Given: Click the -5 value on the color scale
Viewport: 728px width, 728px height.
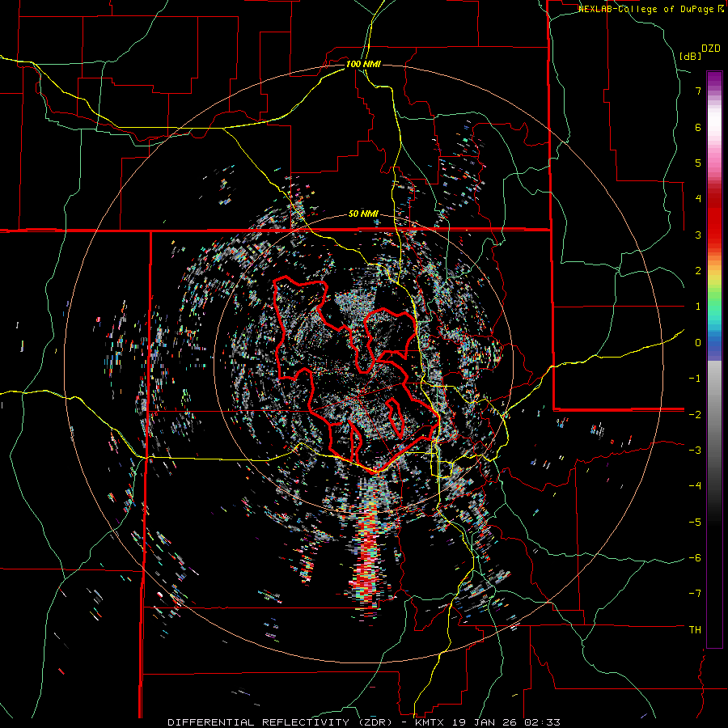Looking at the screenshot, I should click(x=695, y=523).
